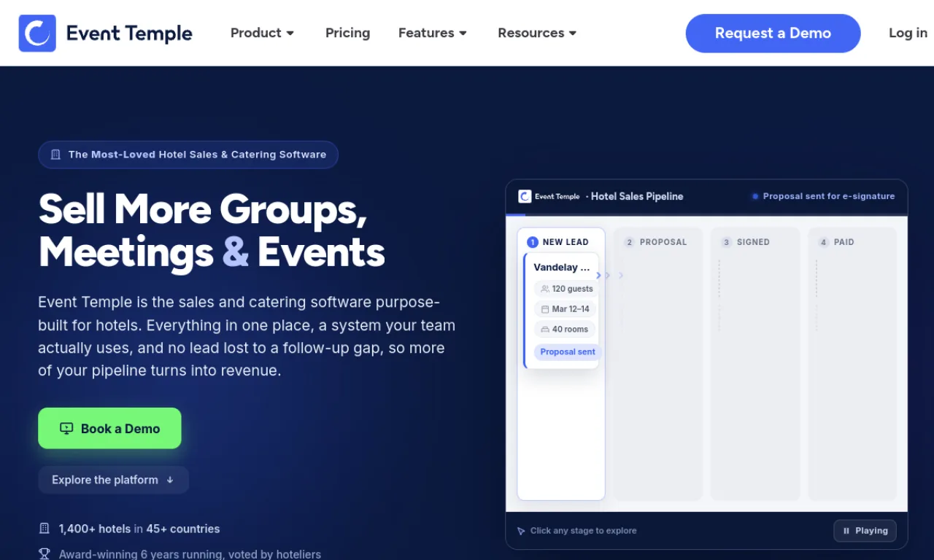Click the Request a Demo button
Viewport: 934px width, 560px height.
773,33
